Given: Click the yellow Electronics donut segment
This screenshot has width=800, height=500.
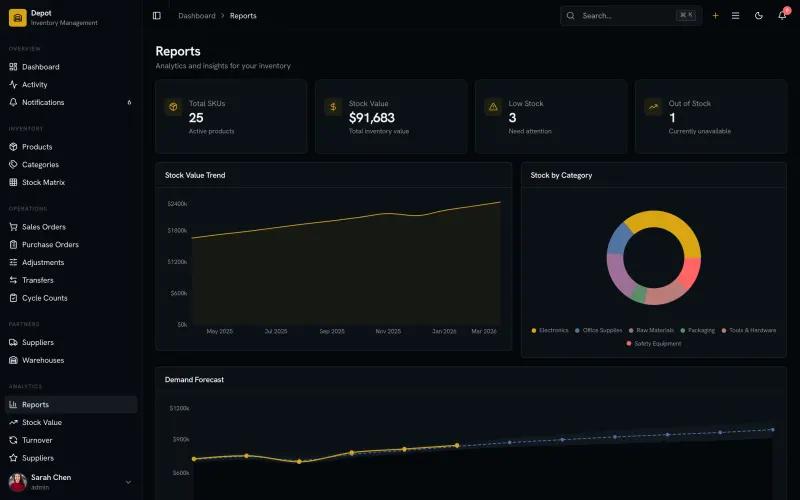Looking at the screenshot, I should (673, 223).
